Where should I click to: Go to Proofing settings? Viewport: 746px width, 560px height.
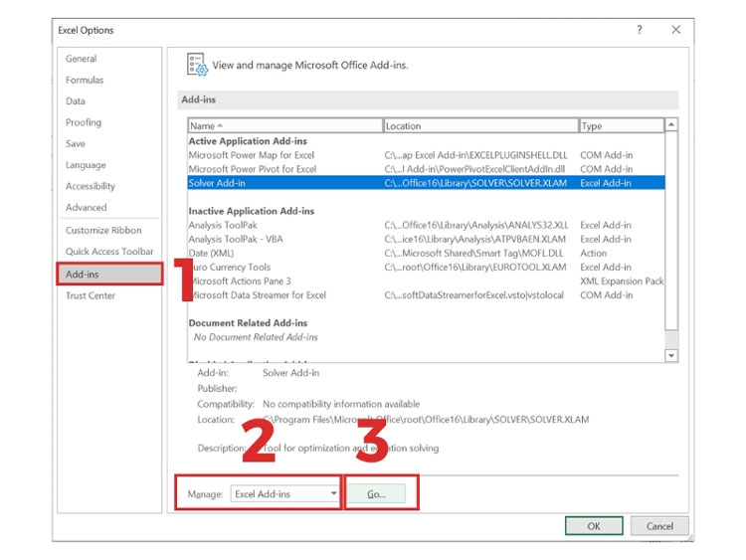pyautogui.click(x=84, y=122)
